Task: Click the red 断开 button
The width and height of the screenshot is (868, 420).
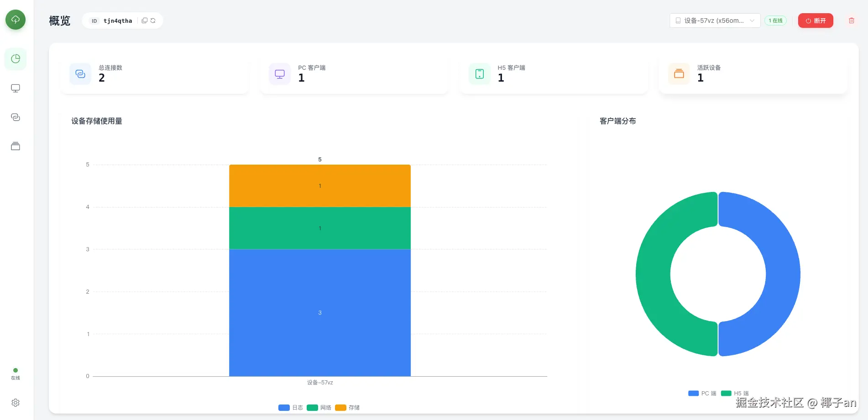Action: tap(816, 21)
